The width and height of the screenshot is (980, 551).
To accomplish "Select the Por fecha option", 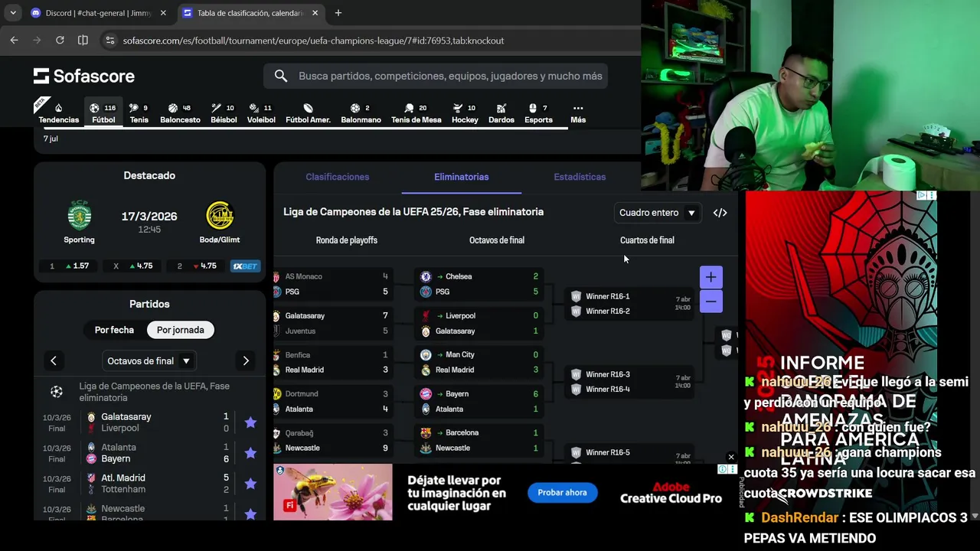I will coord(114,330).
